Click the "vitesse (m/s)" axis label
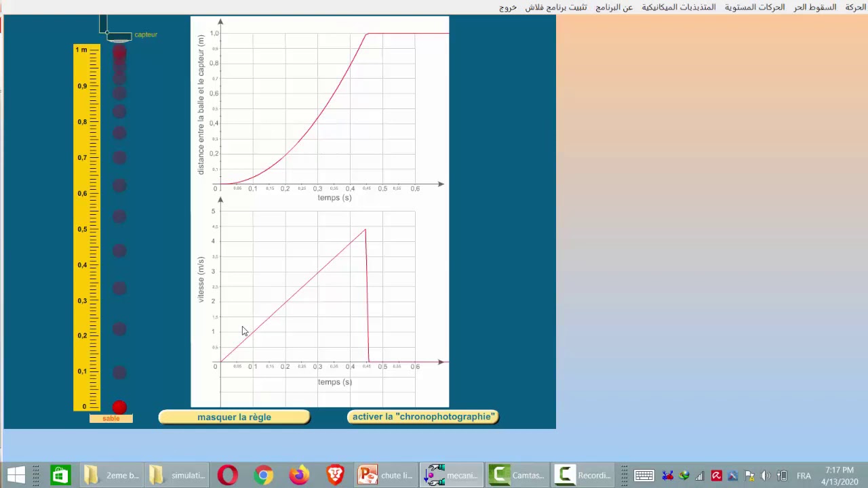Viewport: 868px width, 488px height. tap(201, 279)
